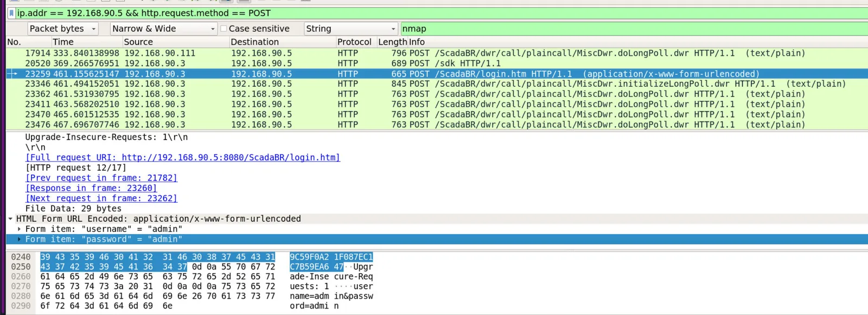This screenshot has height=315, width=868.
Task: Select packet number 23476
Action: pyautogui.click(x=37, y=125)
